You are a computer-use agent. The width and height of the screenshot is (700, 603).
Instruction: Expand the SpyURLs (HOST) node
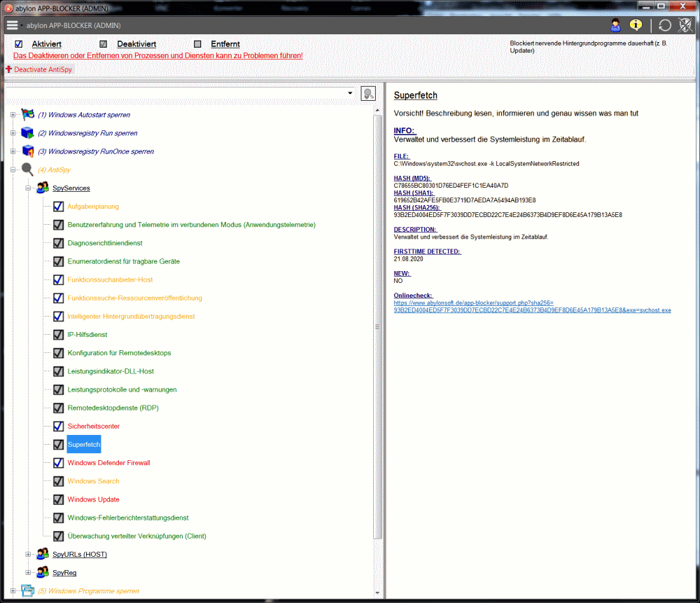tap(28, 554)
